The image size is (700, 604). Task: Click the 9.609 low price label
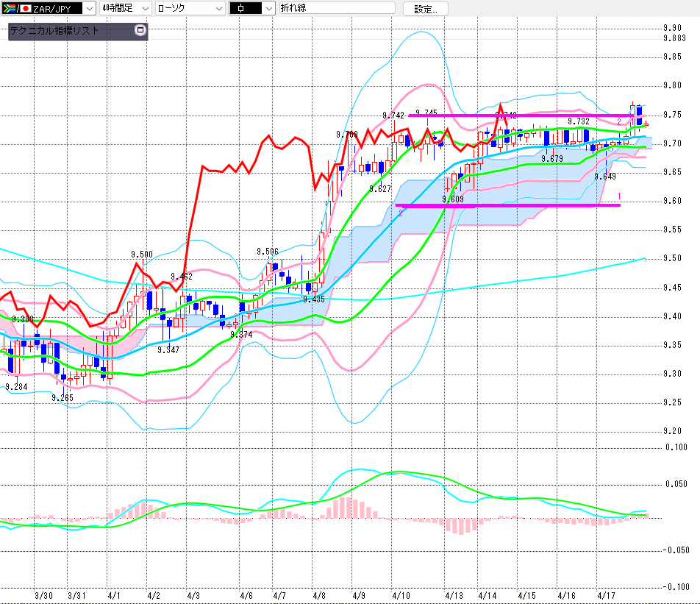453,199
